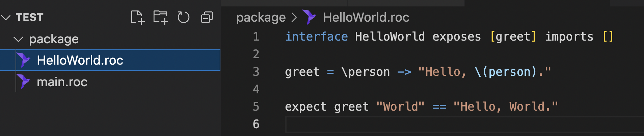Select HelloWorld.roc in the breadcrumb
Image resolution: width=644 pixels, height=136 pixels.
366,17
